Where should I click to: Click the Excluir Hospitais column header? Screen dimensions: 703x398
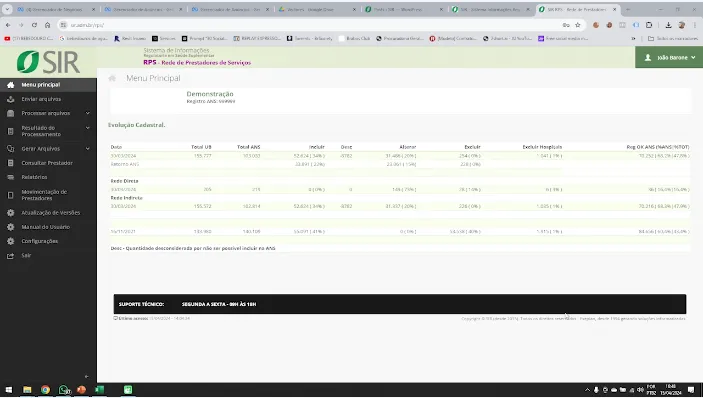pos(542,147)
